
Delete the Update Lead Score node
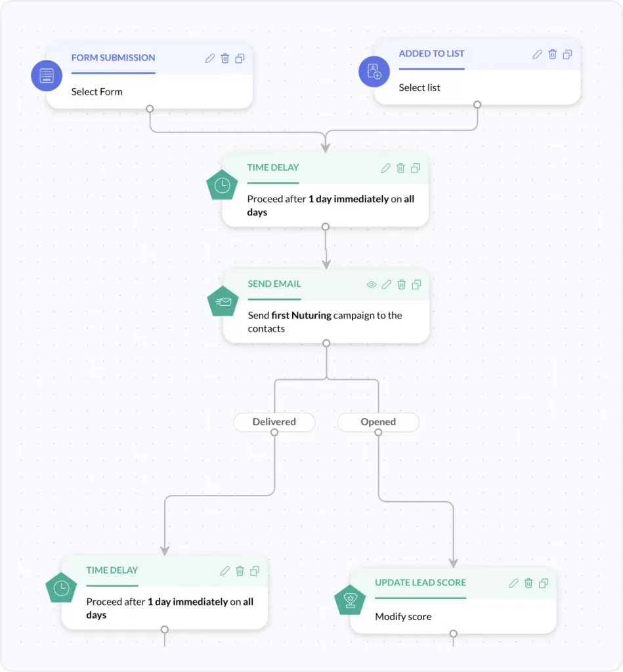pyautogui.click(x=528, y=583)
